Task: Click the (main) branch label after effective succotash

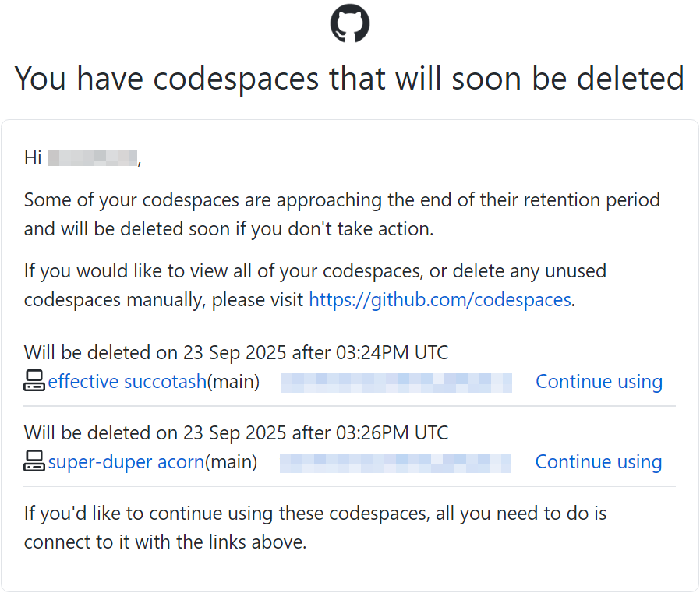Action: [x=233, y=382]
